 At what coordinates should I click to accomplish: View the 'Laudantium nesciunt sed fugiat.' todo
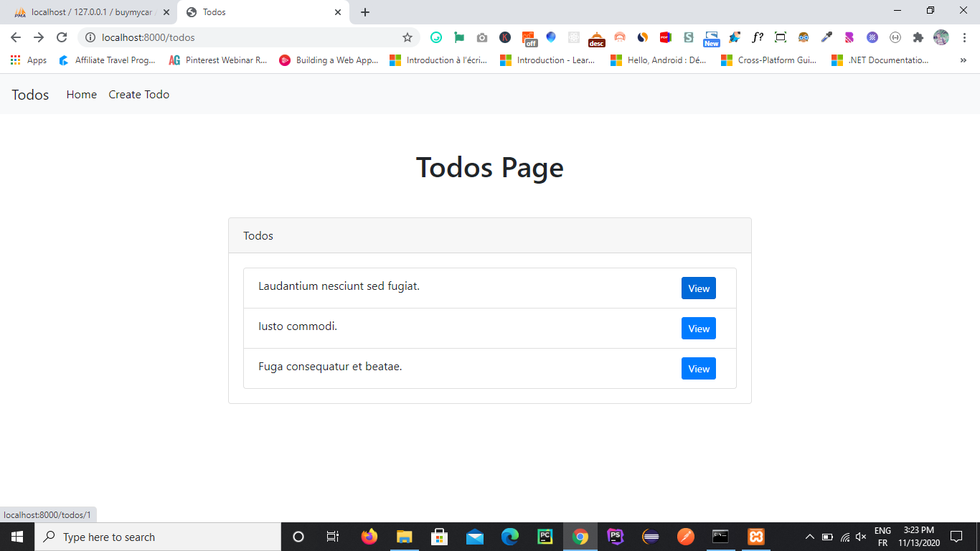699,288
